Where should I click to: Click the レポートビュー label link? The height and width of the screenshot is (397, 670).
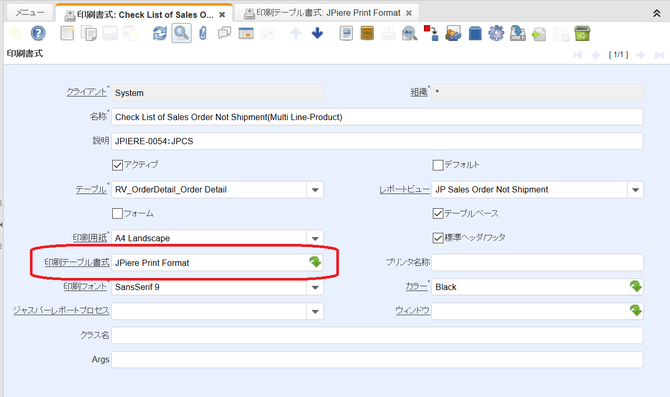tap(405, 189)
